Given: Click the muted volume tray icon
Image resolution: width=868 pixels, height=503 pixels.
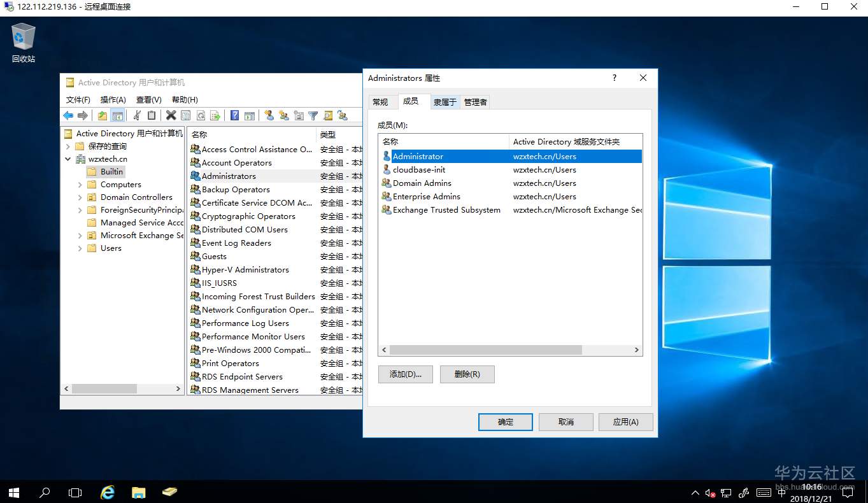Looking at the screenshot, I should 710,492.
